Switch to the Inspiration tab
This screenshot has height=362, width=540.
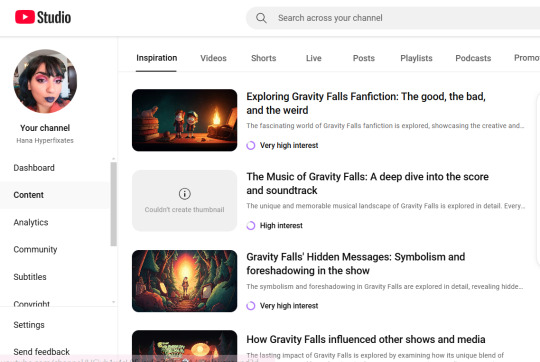[157, 58]
